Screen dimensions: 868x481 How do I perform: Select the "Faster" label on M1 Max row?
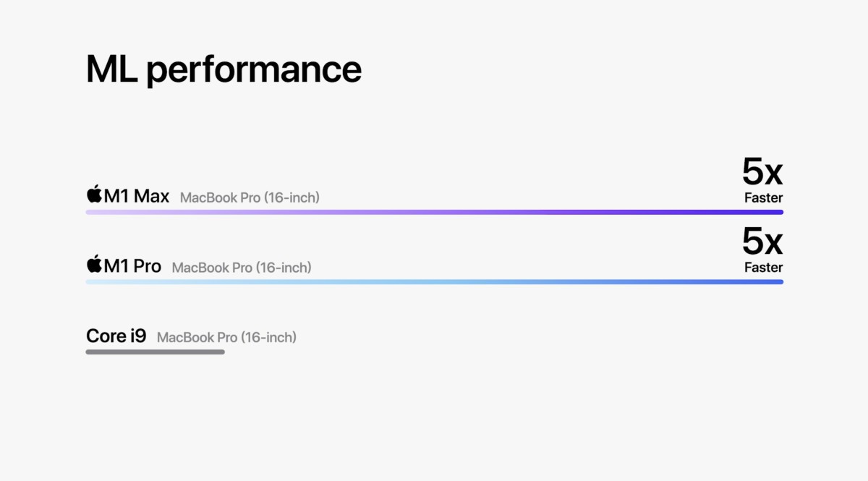pos(763,197)
